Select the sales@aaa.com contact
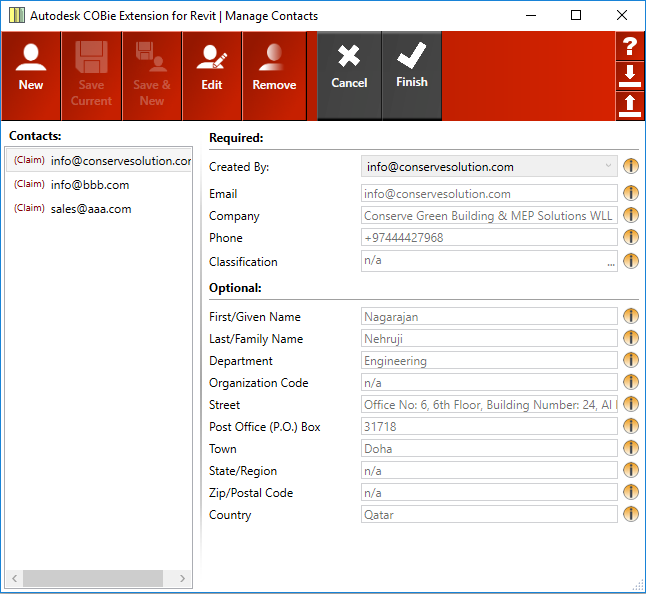646x594 pixels. pyautogui.click(x=91, y=209)
